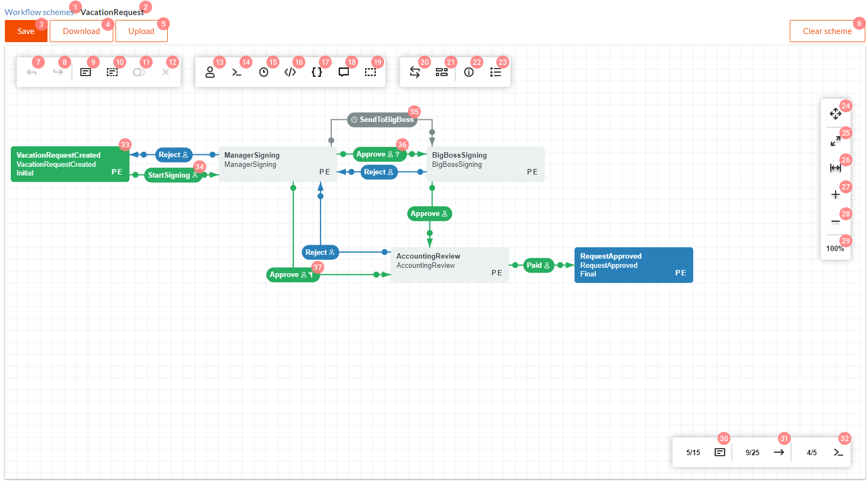Click the fullscreen expand arrows icon
The image size is (868, 487).
[x=836, y=141]
